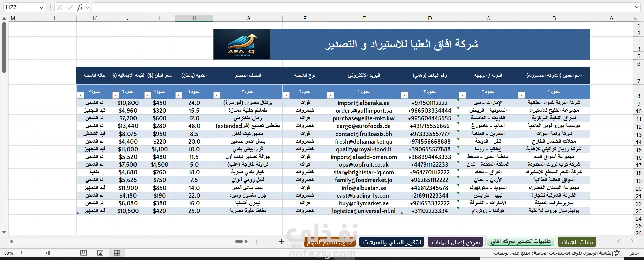The image size is (644, 260).
Task: Select column A header
Action: click(611, 19)
